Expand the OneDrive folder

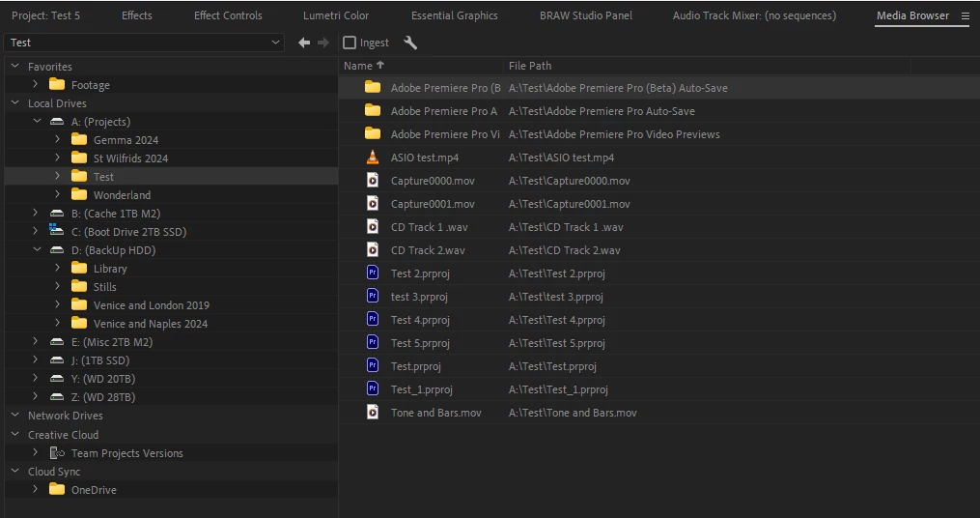(x=36, y=489)
